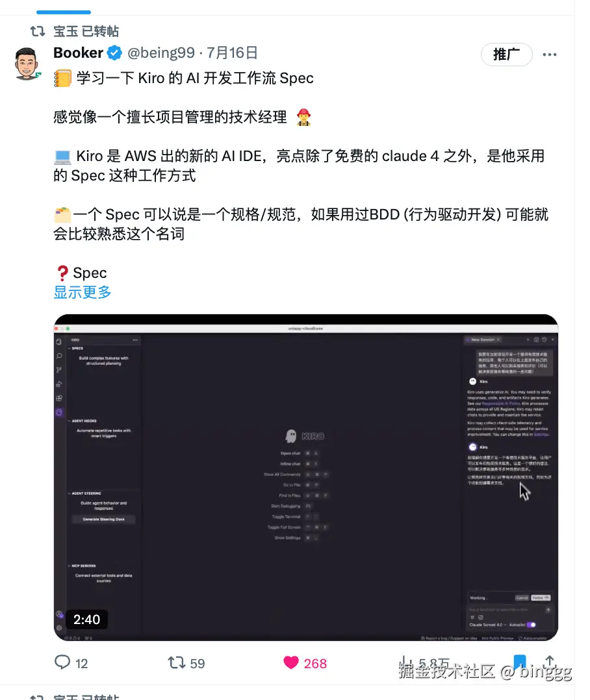Open Claude Sonnet 4.0 model dropdown in video
This screenshot has width=590, height=700.
488,625
